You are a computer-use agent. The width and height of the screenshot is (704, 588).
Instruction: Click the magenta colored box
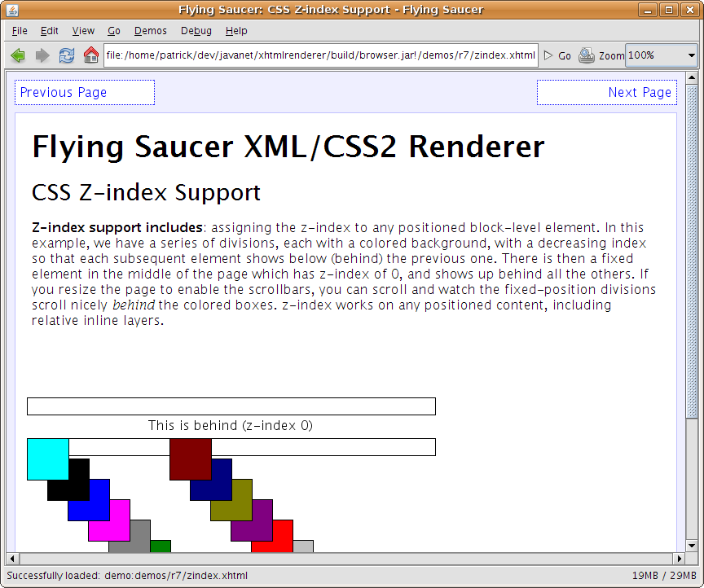click(109, 520)
